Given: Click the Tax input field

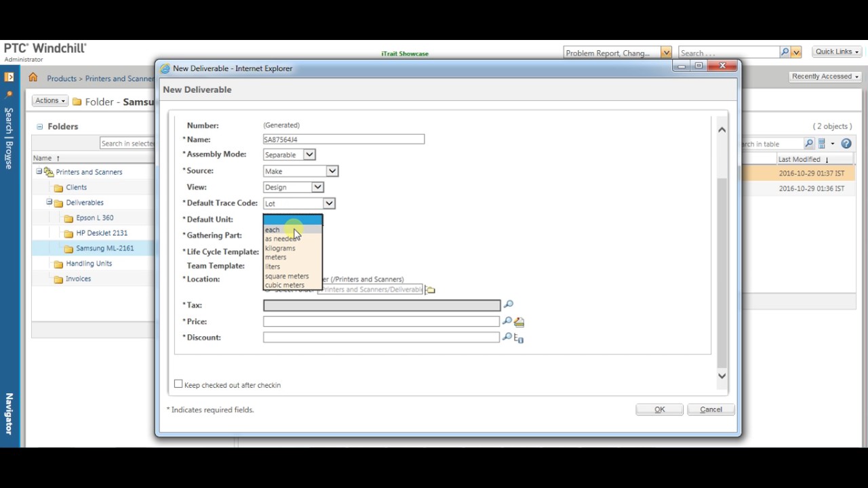Looking at the screenshot, I should [x=382, y=306].
